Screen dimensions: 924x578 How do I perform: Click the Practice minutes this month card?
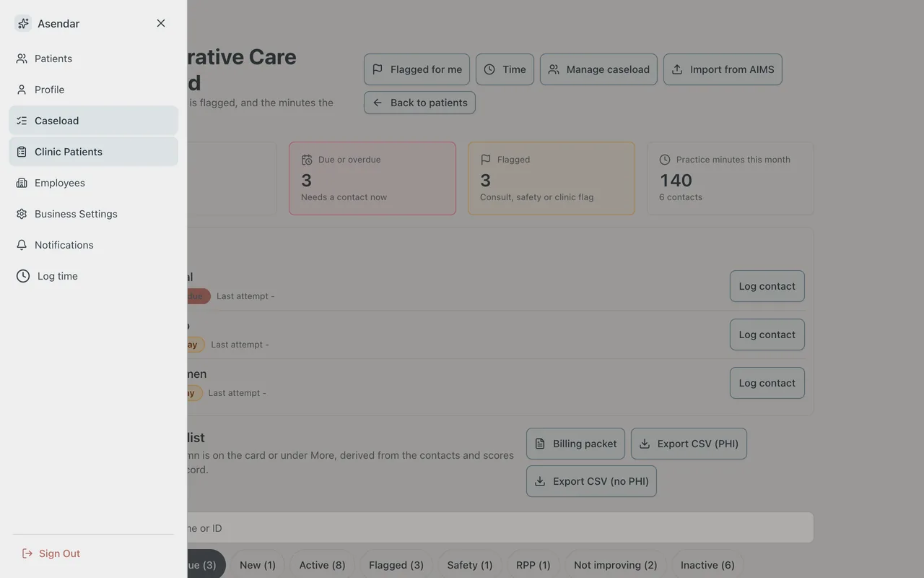[731, 178]
